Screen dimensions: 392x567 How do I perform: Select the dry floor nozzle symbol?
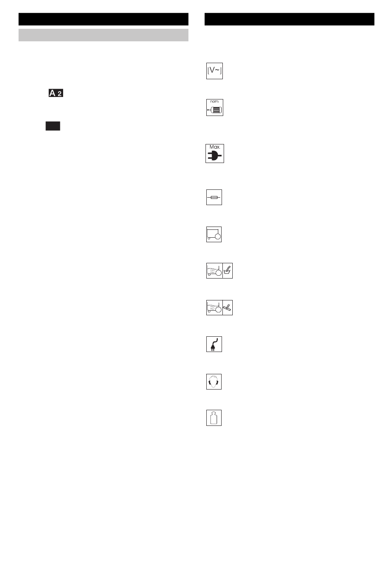(228, 308)
